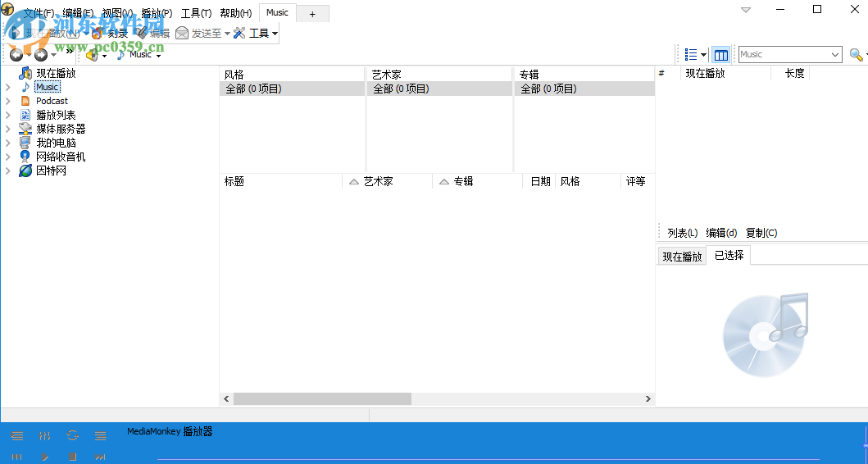Add a new tab with plus button
This screenshot has height=464, width=868.
(312, 15)
